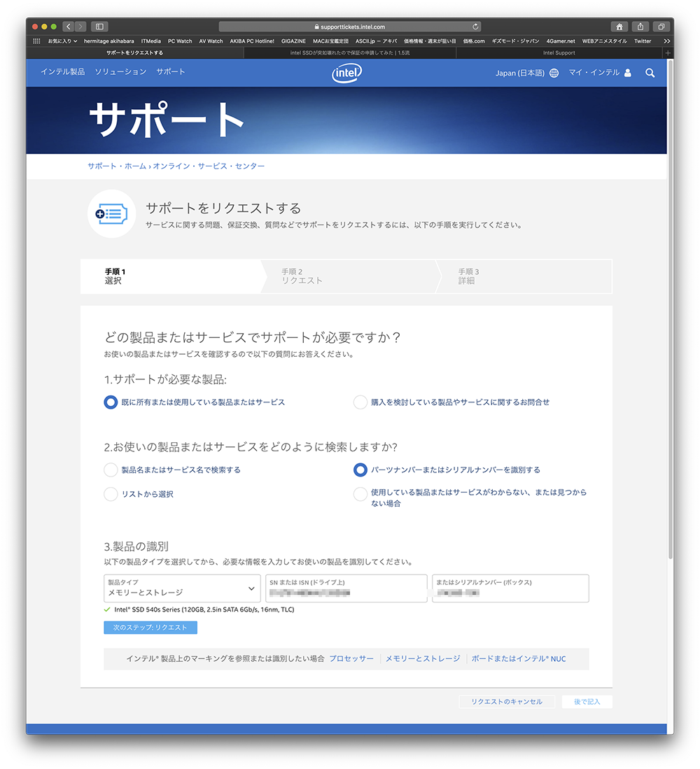Open the globe language selector icon

(x=554, y=73)
